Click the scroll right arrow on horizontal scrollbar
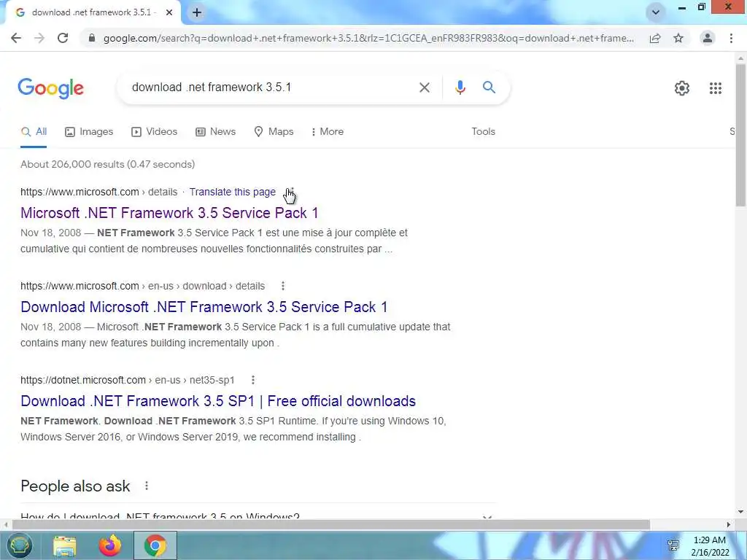 point(729,524)
